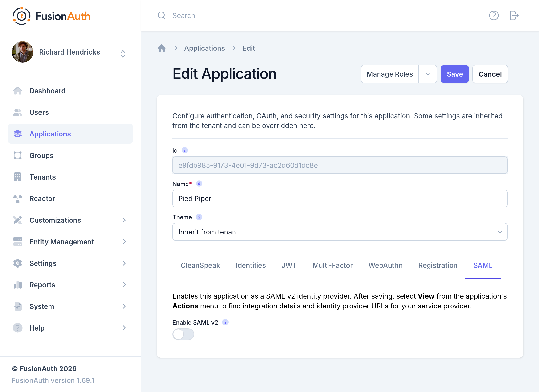This screenshot has height=392, width=539.
Task: Open the WebAuthn tab
Action: (385, 265)
